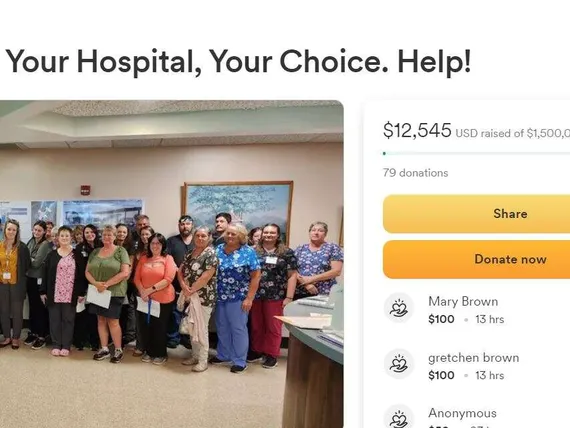Screen dimensions: 570x428
Task: Click the Share button
Action: pyautogui.click(x=476, y=214)
